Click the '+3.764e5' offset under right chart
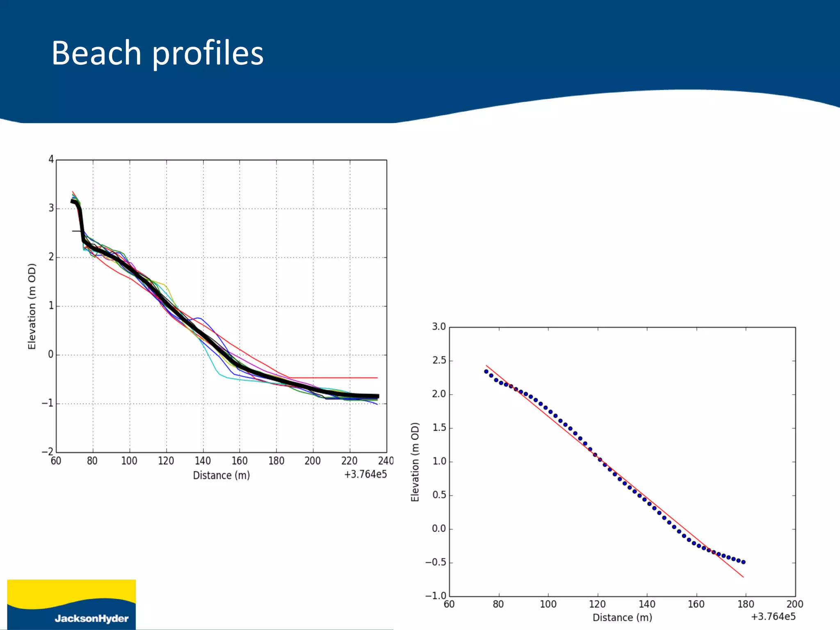Viewport: 840px width, 630px height. [773, 616]
